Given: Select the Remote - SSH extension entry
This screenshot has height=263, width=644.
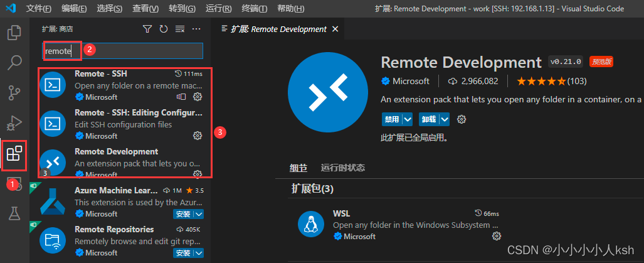Looking at the screenshot, I should coord(122,85).
